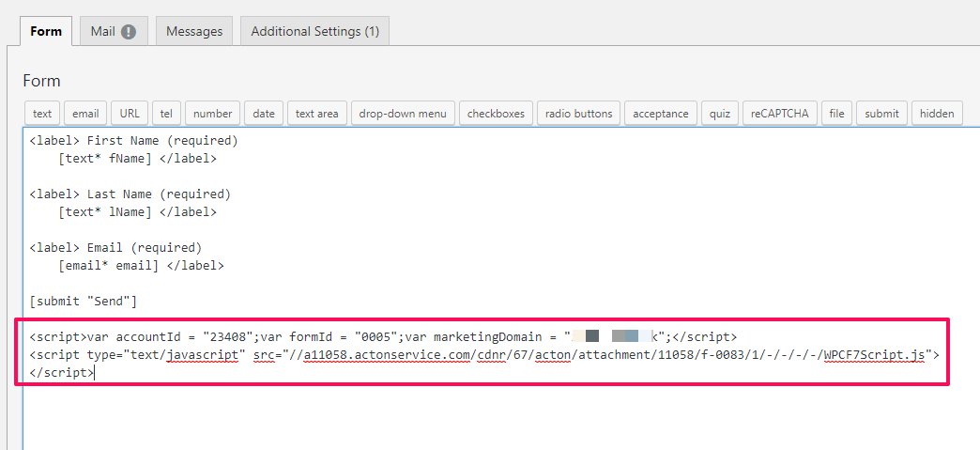Insert an acceptance tag

[661, 114]
